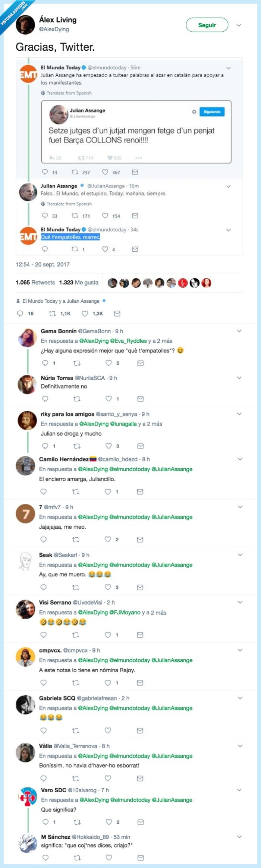
Task: Retweet the main tweet showing 1,1K
Action: (53, 314)
